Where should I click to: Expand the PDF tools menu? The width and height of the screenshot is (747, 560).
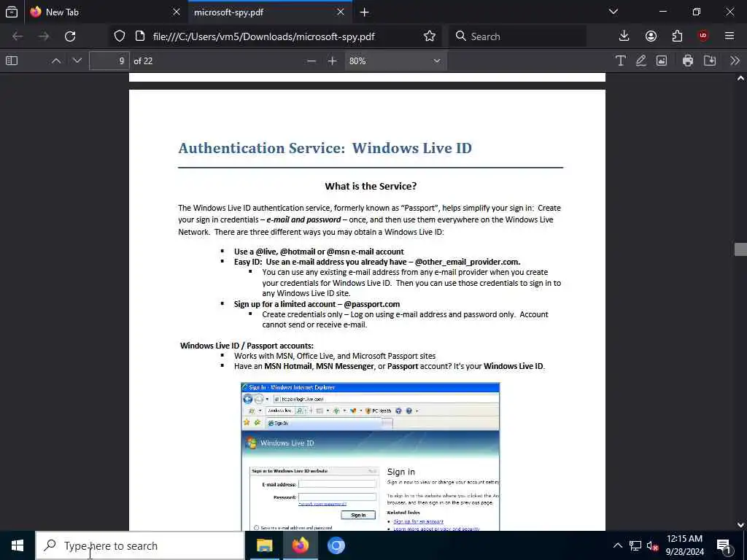tap(735, 61)
